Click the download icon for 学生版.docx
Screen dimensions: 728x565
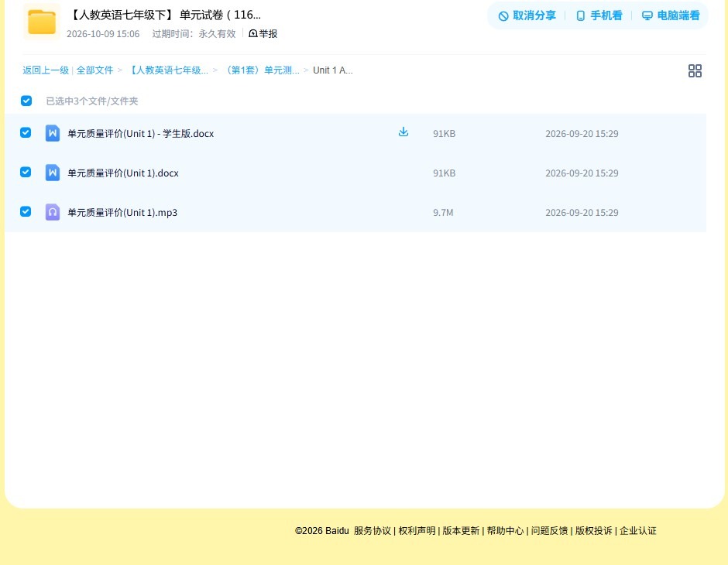403,132
